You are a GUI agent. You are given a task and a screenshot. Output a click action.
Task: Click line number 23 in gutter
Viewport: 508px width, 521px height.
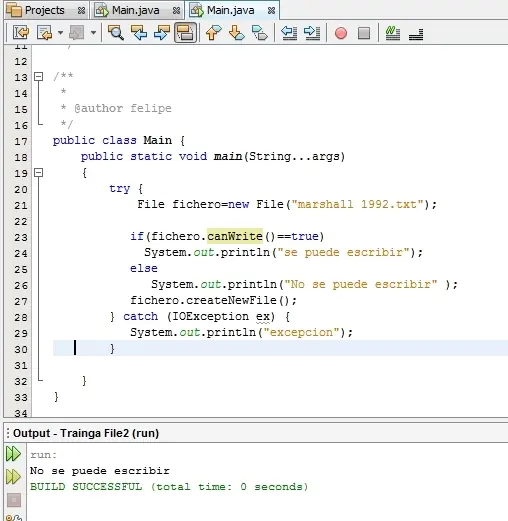click(21, 237)
